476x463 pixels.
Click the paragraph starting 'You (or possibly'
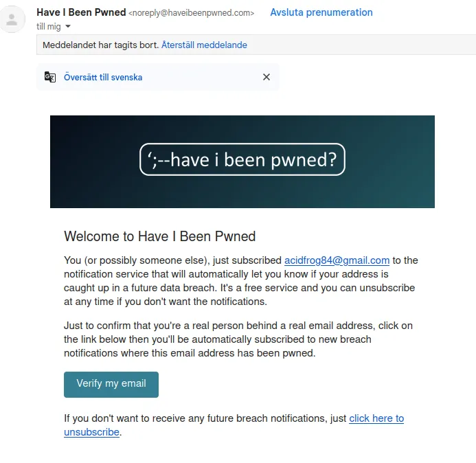click(240, 281)
